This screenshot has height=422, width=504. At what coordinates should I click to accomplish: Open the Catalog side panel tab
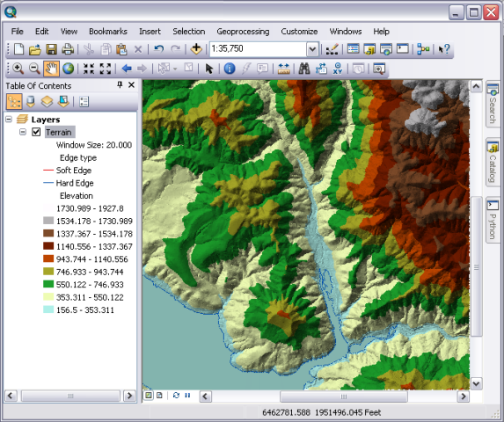click(x=493, y=162)
